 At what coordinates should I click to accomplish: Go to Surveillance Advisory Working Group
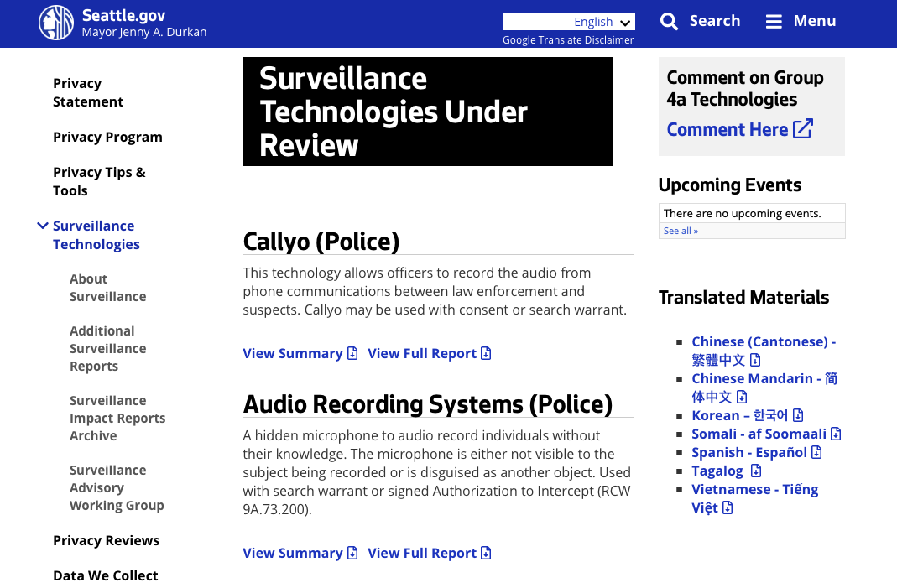pos(116,487)
